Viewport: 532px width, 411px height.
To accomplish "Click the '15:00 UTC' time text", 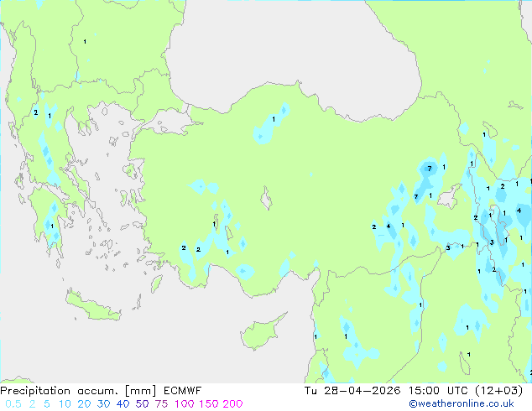I will tap(439, 391).
